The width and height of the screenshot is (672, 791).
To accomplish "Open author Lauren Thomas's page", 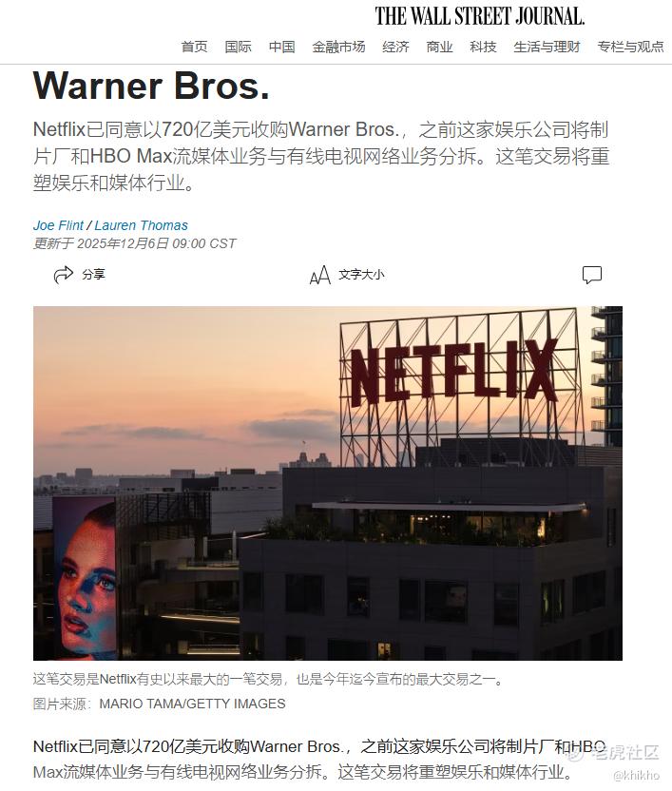I will [x=142, y=225].
